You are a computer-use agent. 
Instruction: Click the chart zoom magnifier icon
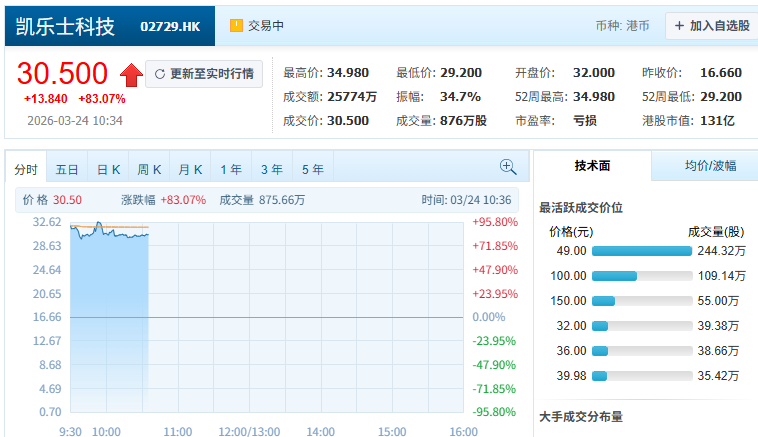[x=508, y=167]
